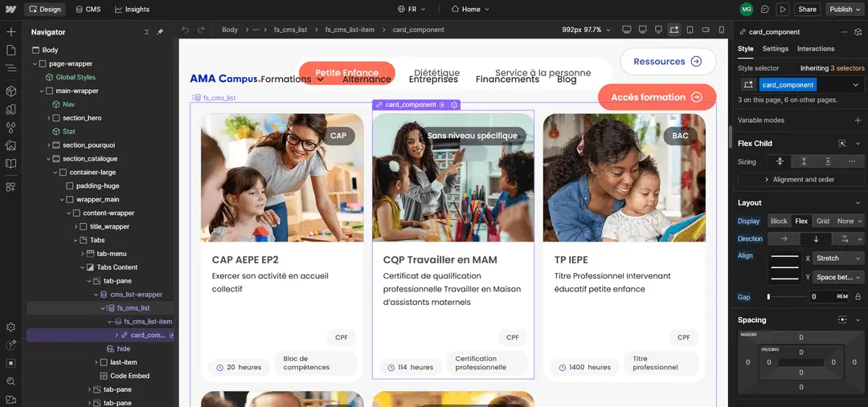Viewport: 868px width, 407px height.
Task: Click the Redo arrow
Action: [x=201, y=30]
